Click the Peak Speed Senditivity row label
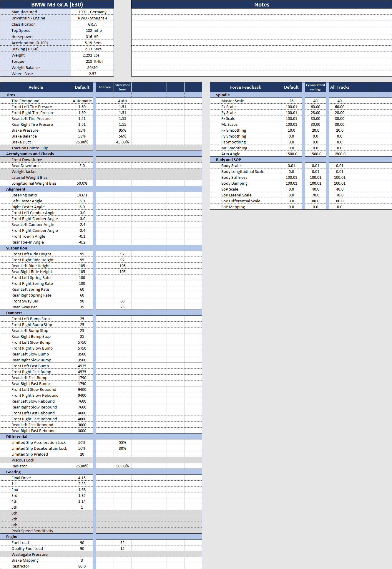Viewport: 392px width, 569px height. 32,531
